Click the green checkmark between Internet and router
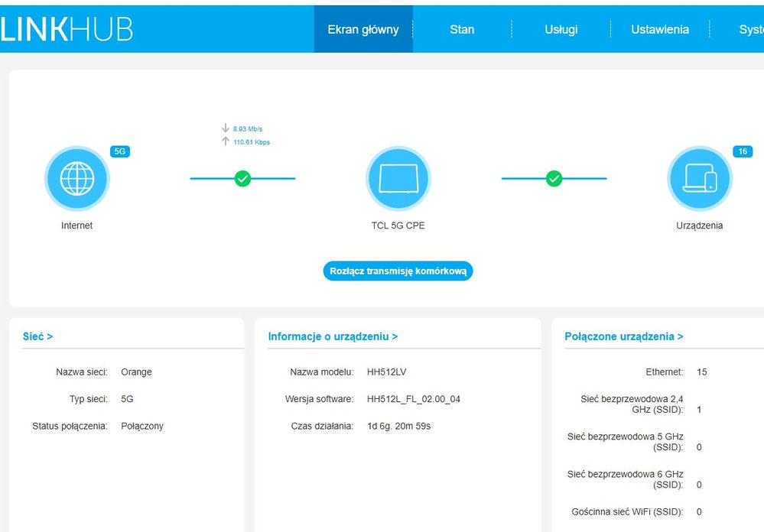The height and width of the screenshot is (532, 764). coord(242,179)
